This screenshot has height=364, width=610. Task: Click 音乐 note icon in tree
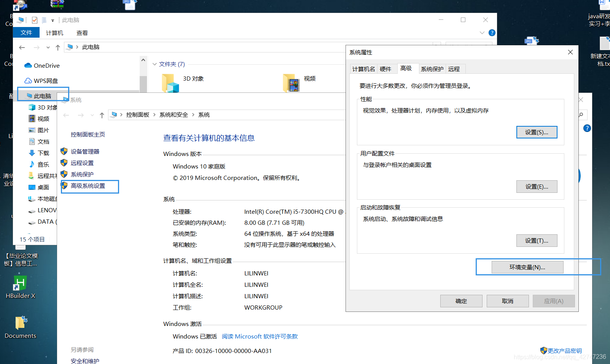(x=32, y=164)
